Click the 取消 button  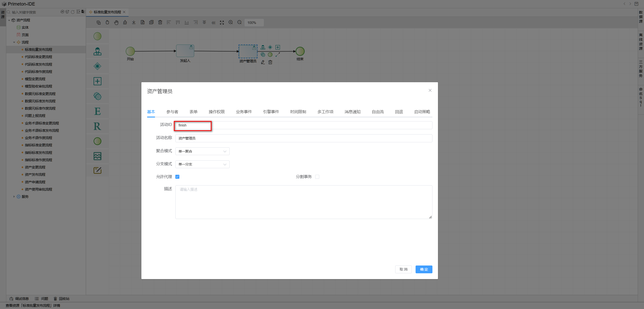coord(403,269)
